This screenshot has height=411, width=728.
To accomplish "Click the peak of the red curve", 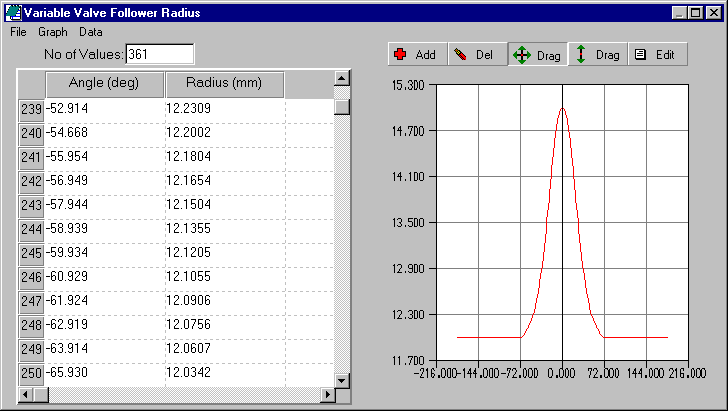I will point(562,109).
